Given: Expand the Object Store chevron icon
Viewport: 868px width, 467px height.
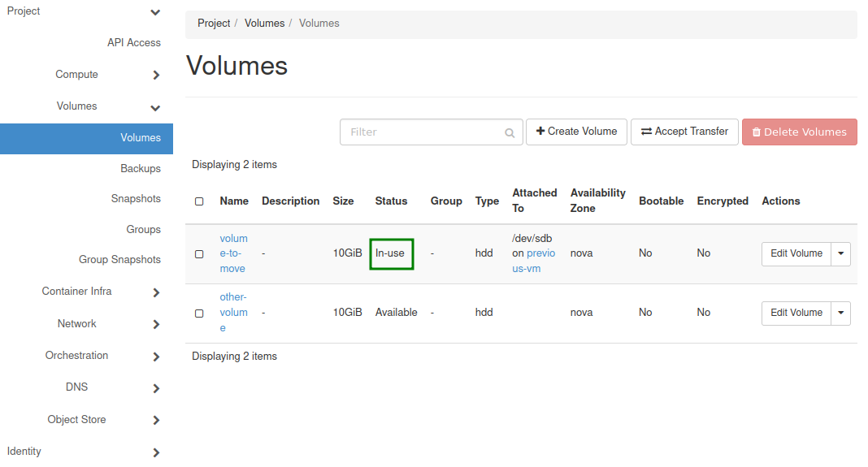Looking at the screenshot, I should pyautogui.click(x=156, y=421).
